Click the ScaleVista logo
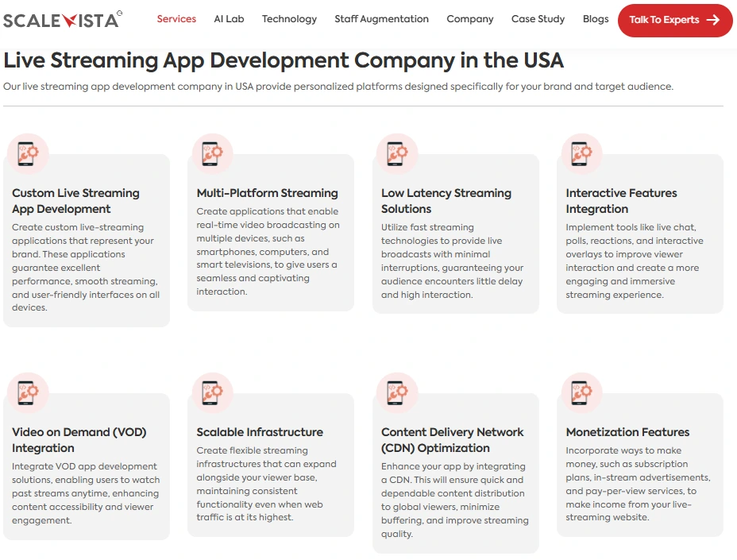Image resolution: width=737 pixels, height=560 pixels. pos(63,20)
